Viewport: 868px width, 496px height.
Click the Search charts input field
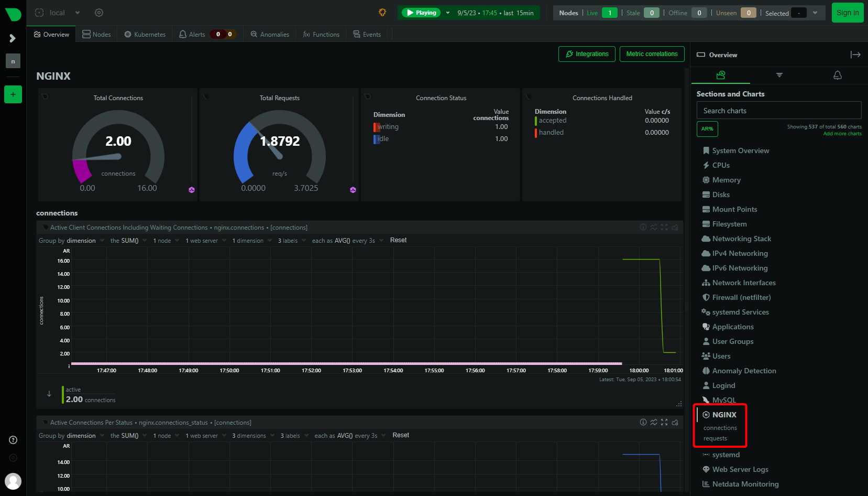[778, 110]
